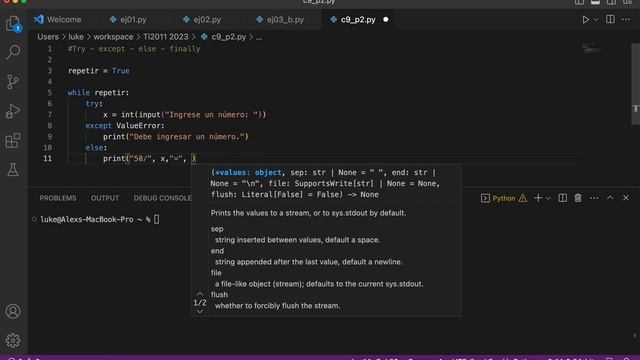Click '*values: object' in signature help
The image size is (640, 360).
click(x=249, y=173)
